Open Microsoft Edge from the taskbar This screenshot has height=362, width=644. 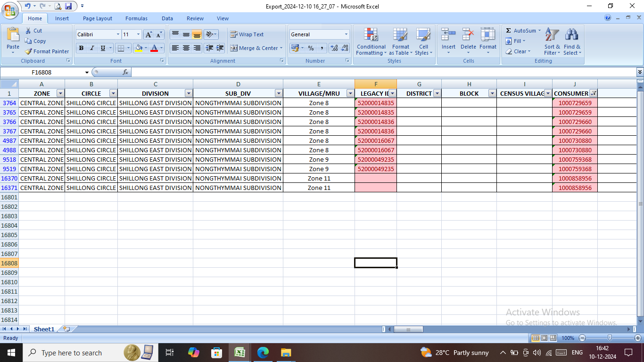(x=263, y=352)
